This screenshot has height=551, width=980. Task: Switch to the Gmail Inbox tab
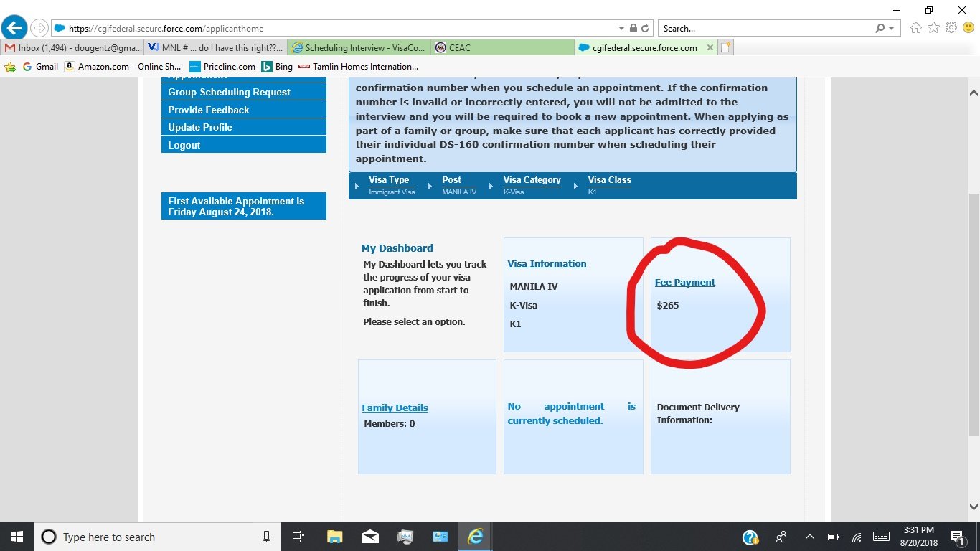pos(72,47)
